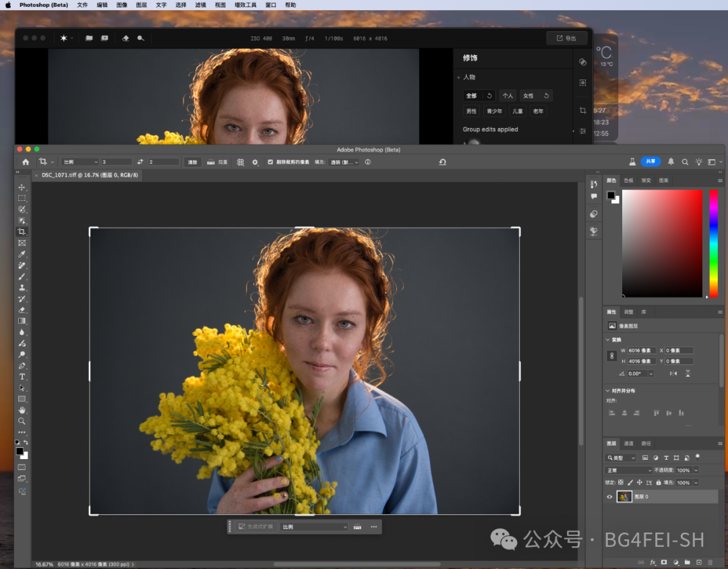
Task: Select the Rectangular Marquee tool
Action: click(x=22, y=198)
